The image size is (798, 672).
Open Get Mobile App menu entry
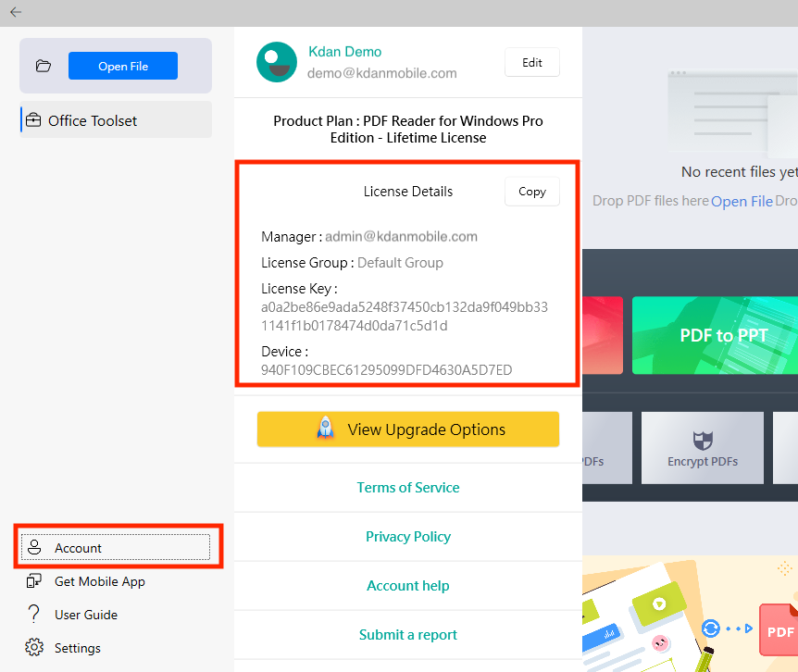click(116, 581)
